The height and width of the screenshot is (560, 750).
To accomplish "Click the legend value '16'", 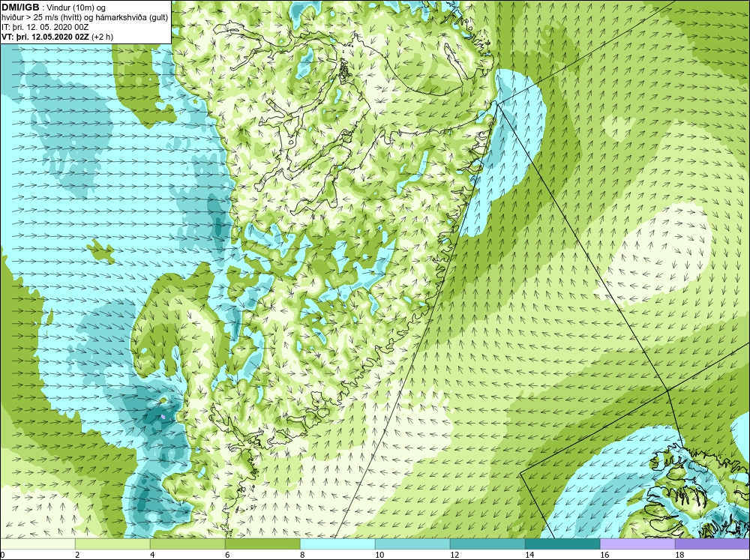I will (604, 555).
